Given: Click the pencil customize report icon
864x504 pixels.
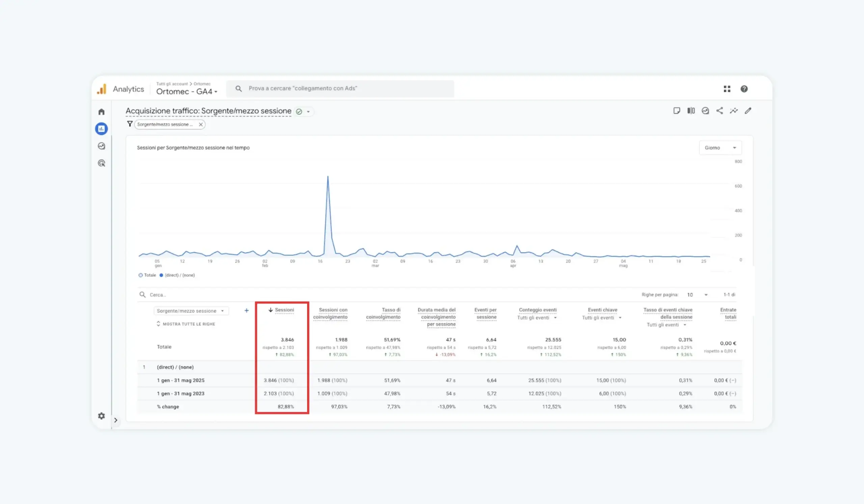Looking at the screenshot, I should [x=748, y=111].
